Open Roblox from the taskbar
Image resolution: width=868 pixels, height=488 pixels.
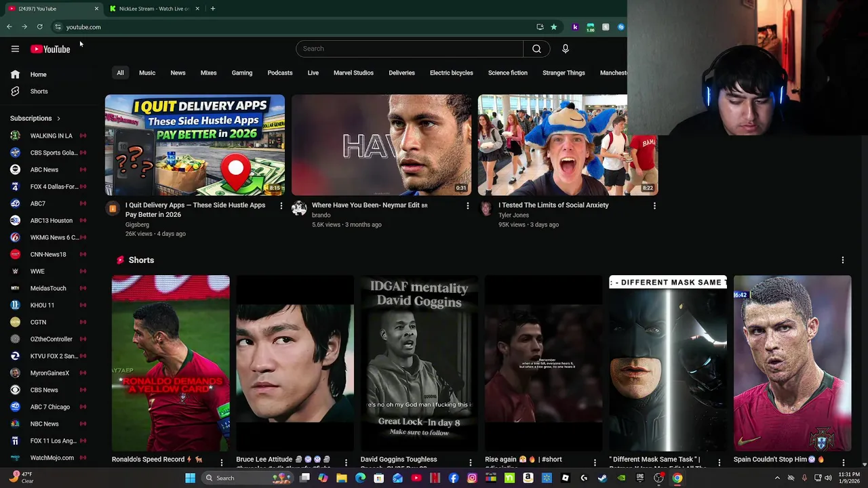[565, 478]
